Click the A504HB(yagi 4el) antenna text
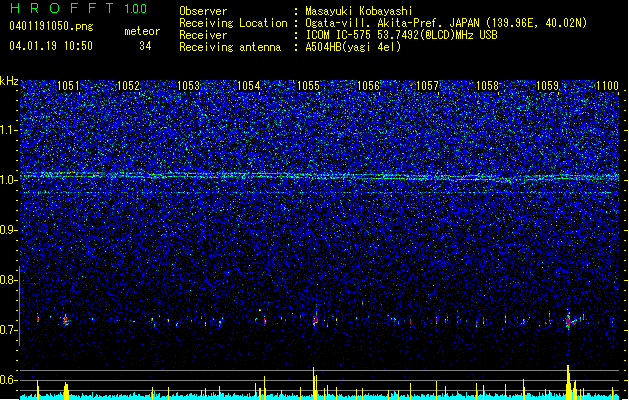629x400 pixels. [x=353, y=47]
